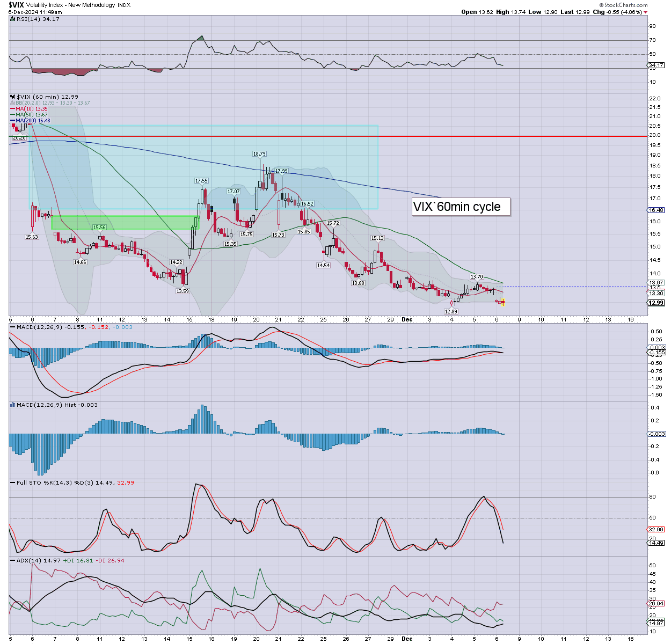
Task: Click the MACD Hist panel histogram icon
Action: (13, 405)
